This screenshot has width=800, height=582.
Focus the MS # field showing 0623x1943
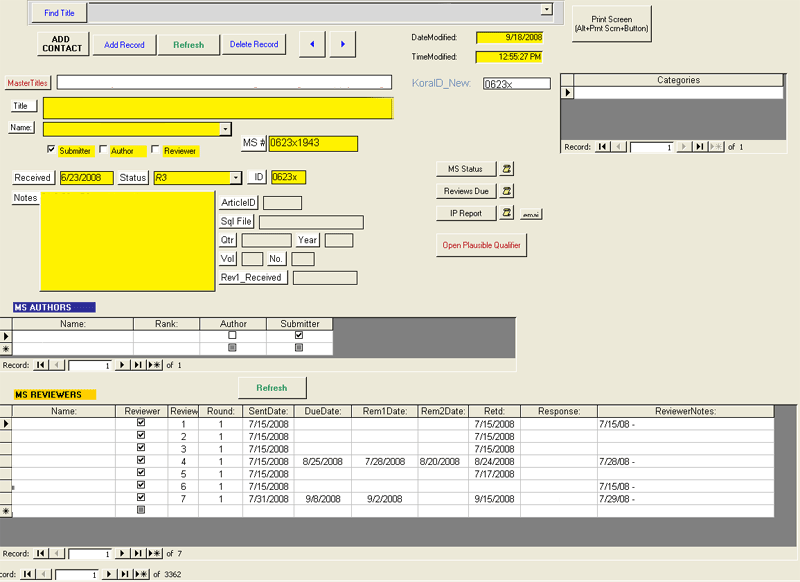pyautogui.click(x=313, y=143)
